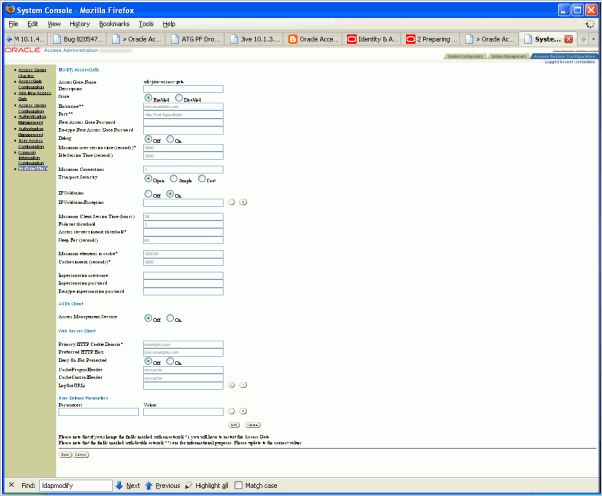Image resolution: width=602 pixels, height=496 pixels.
Task: Click the Description input field
Action: click(x=183, y=89)
